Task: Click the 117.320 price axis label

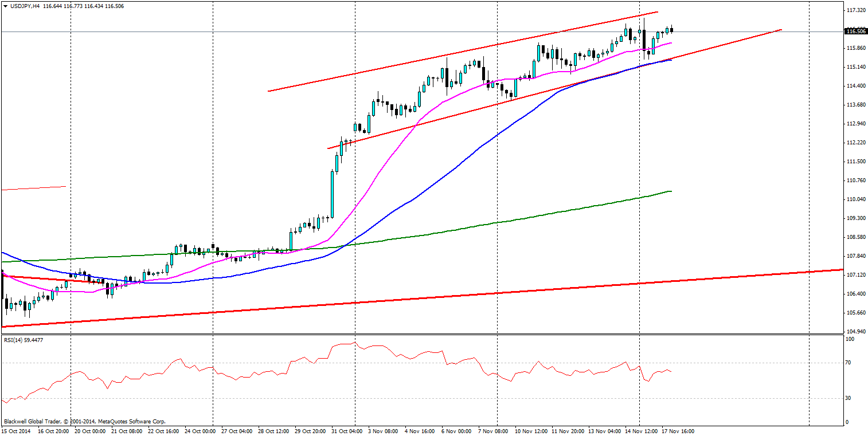Action: [856, 10]
